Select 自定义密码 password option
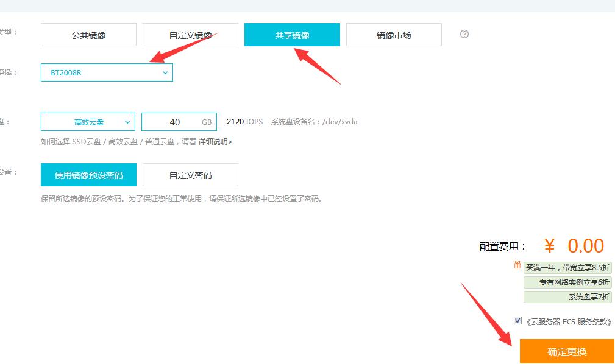 (x=190, y=175)
